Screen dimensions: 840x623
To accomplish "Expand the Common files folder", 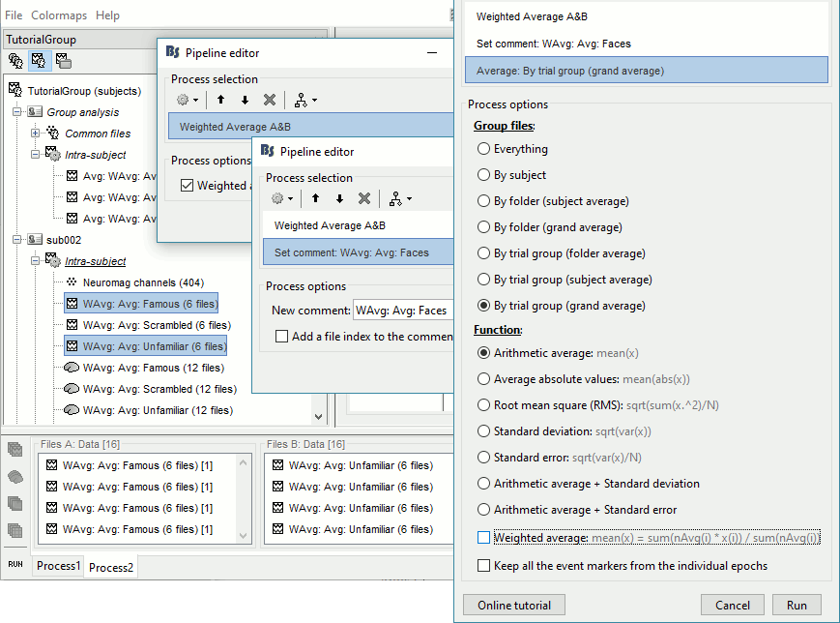I will click(x=36, y=133).
